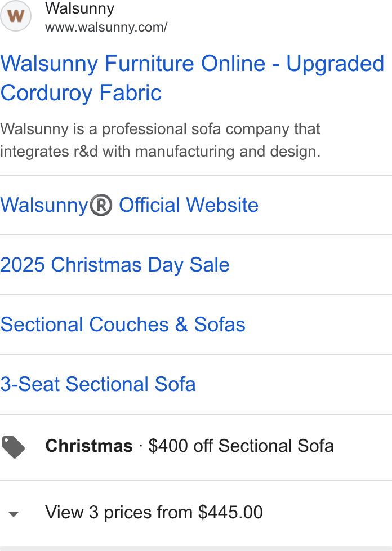Click the word Upgraded in headline
The image size is (392, 551).
335,64
